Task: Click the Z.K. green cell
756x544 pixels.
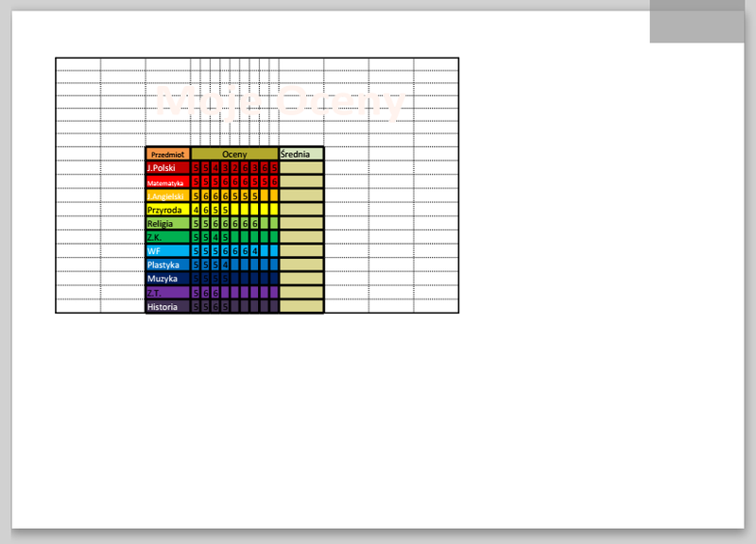Action: 168,237
